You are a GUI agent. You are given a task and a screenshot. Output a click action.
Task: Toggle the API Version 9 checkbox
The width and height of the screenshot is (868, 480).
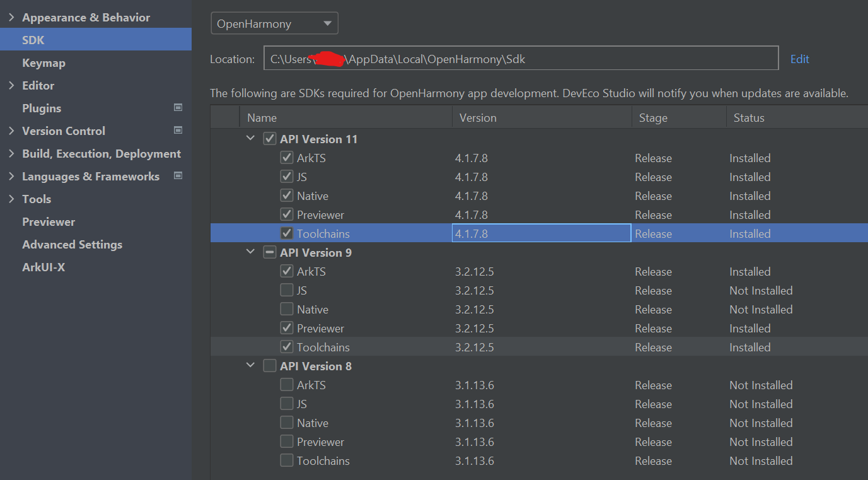(269, 252)
